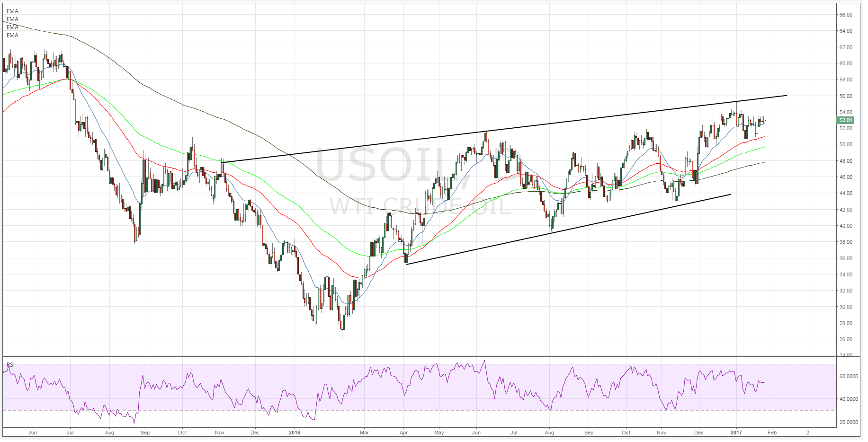Click the Apr label on time axis
Viewport: 868px width, 442px height.
[403, 433]
